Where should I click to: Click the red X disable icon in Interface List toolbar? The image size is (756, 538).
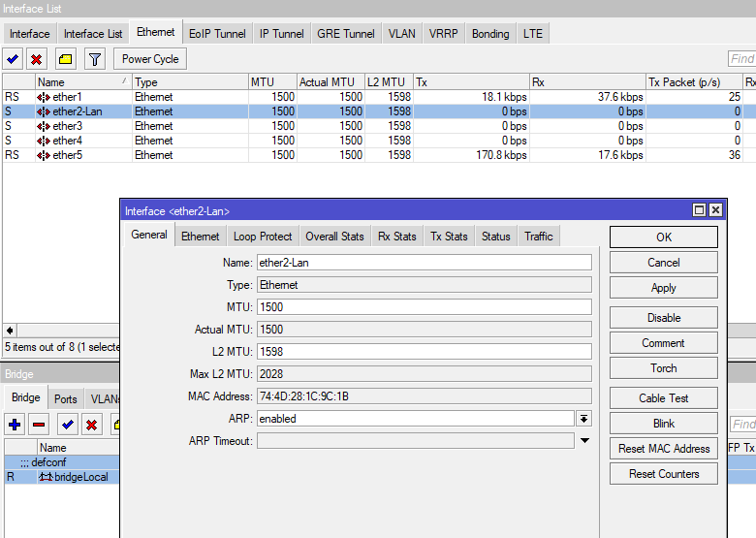pyautogui.click(x=37, y=59)
